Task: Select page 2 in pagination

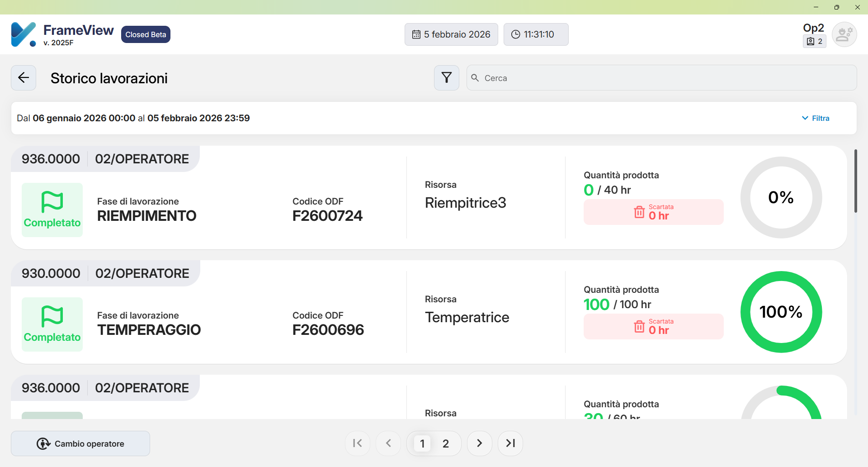Action: [x=446, y=443]
